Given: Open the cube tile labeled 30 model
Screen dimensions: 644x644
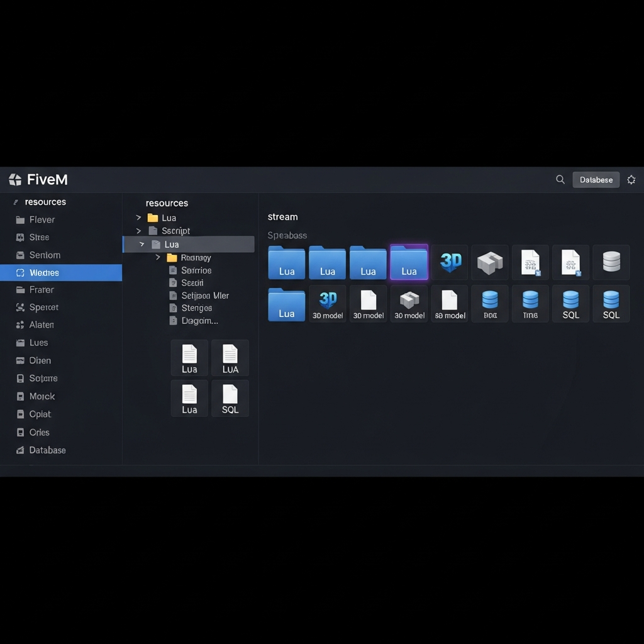Looking at the screenshot, I should [x=409, y=304].
